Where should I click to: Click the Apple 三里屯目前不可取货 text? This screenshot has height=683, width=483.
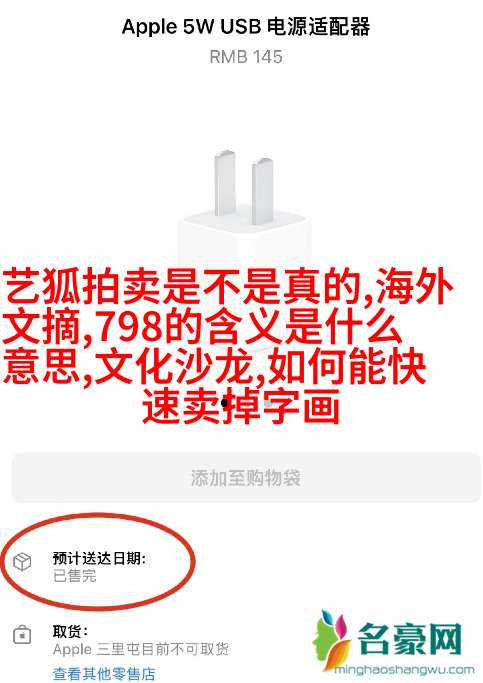coord(141,649)
